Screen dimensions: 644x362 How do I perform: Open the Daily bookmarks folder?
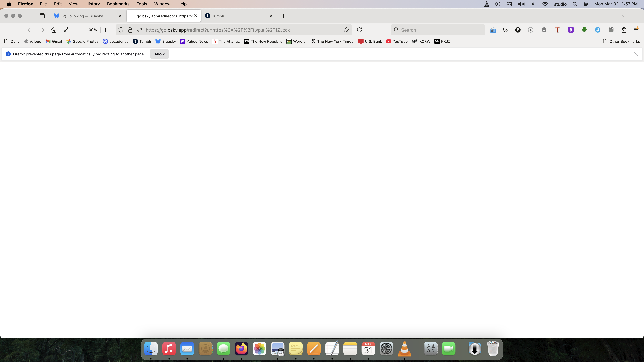point(12,41)
